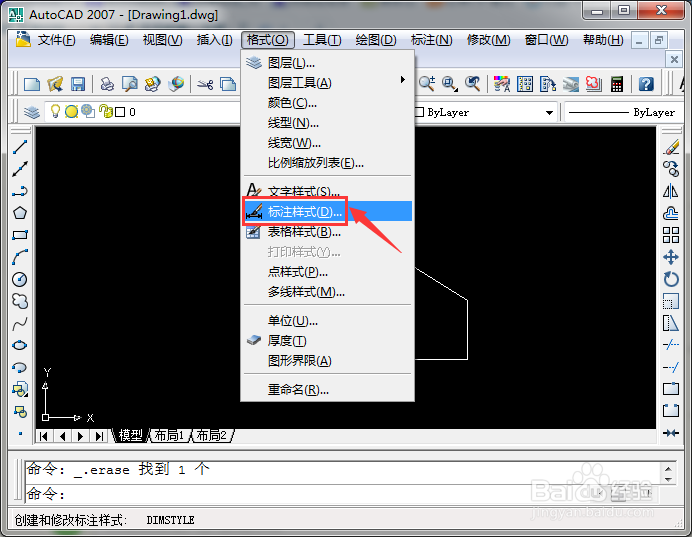The image size is (692, 537).
Task: Select the Array modify tool
Action: click(x=671, y=235)
